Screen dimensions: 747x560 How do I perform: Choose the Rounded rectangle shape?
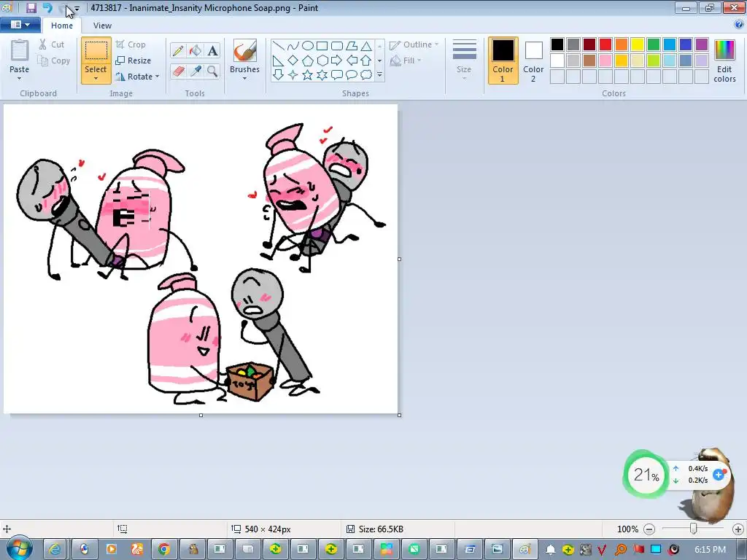[337, 46]
